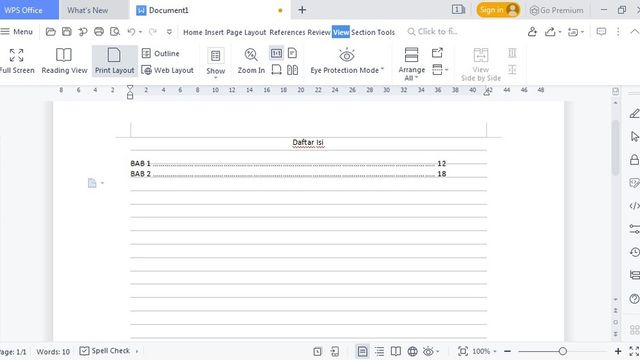This screenshot has width=640, height=360.
Task: Select Web layout globe icon in status bar
Action: coord(412,351)
